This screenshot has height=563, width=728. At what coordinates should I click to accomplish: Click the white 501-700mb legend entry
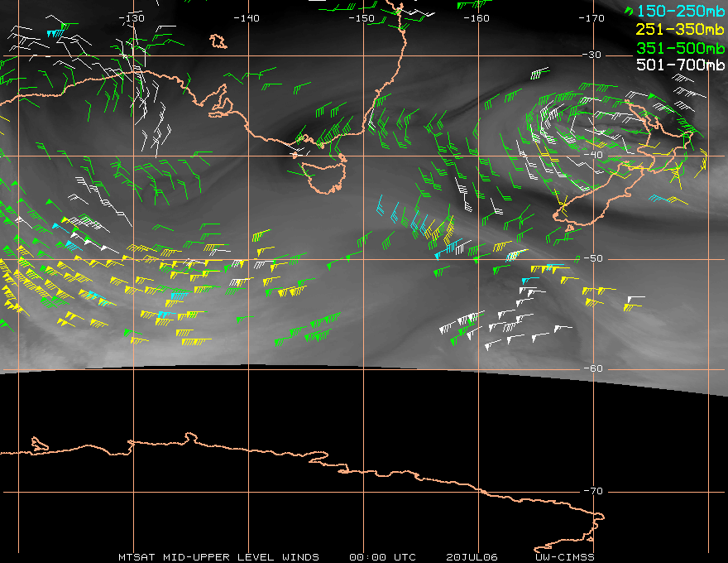click(680, 65)
